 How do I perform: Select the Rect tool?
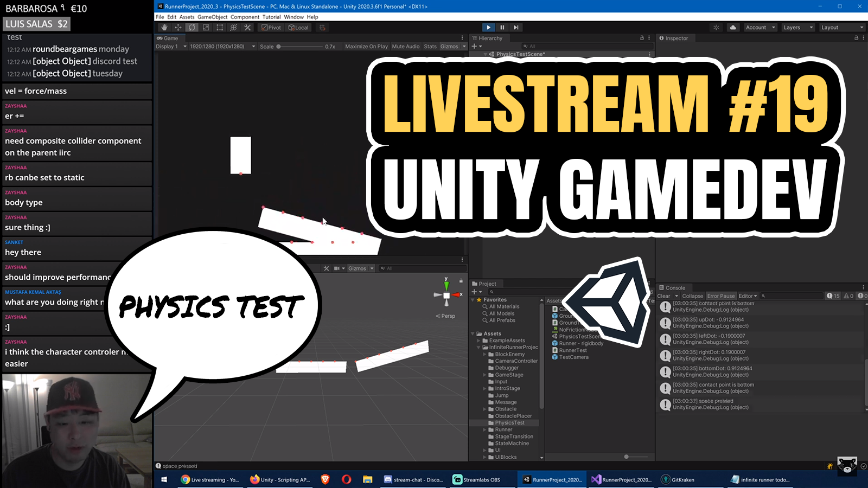pos(220,28)
